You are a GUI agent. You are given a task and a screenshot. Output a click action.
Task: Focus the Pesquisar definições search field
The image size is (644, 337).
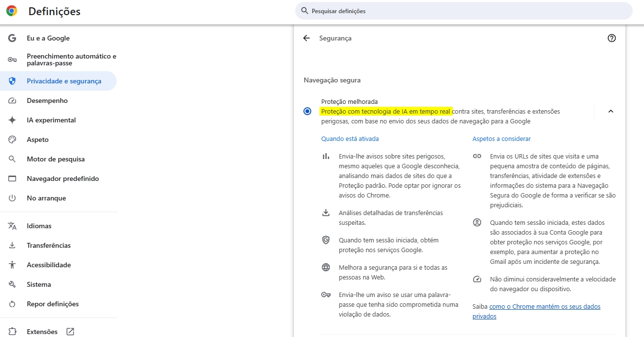pyautogui.click(x=463, y=11)
